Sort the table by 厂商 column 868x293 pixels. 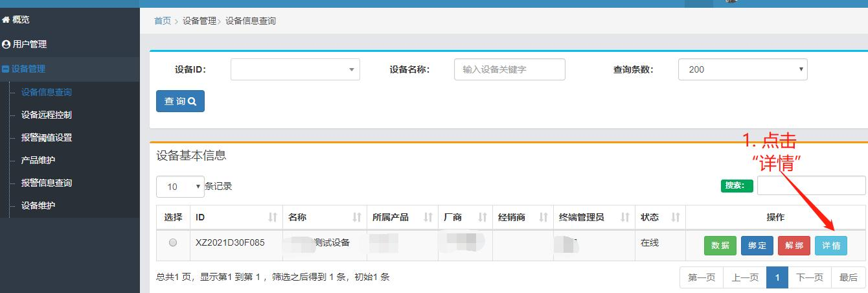(x=465, y=217)
